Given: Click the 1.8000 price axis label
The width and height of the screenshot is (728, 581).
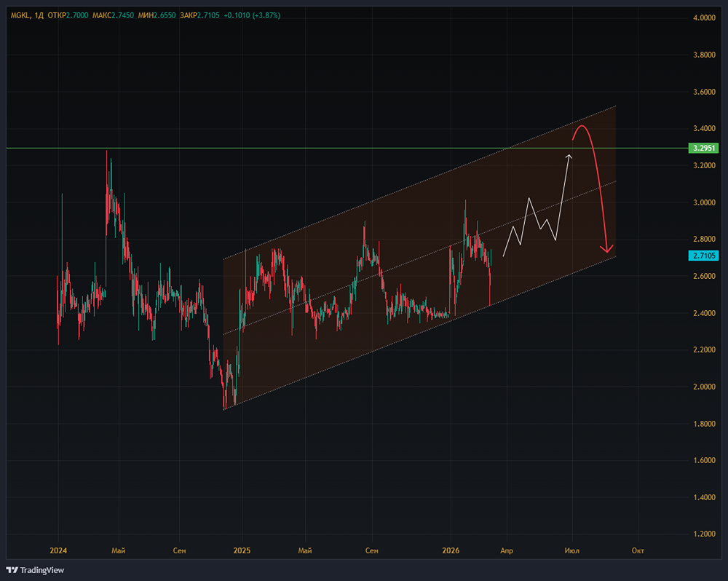Looking at the screenshot, I should tap(704, 424).
